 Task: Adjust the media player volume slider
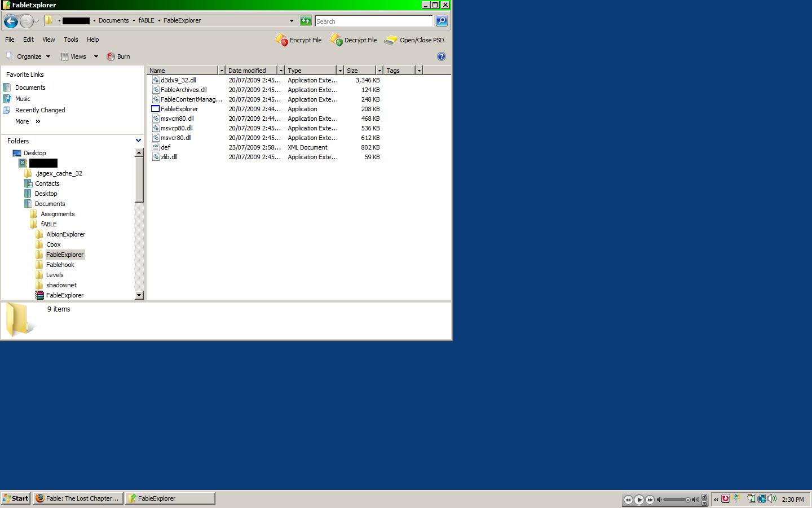(677, 500)
